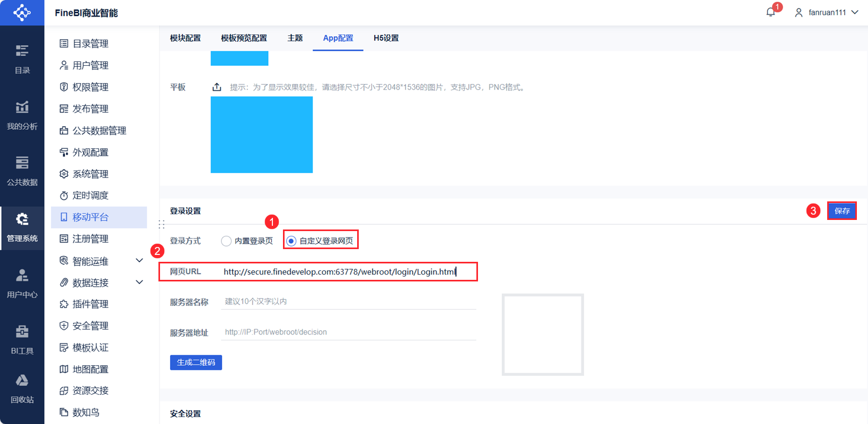This screenshot has width=868, height=424.
Task: Switch to the App配置 tab
Action: [x=338, y=38]
